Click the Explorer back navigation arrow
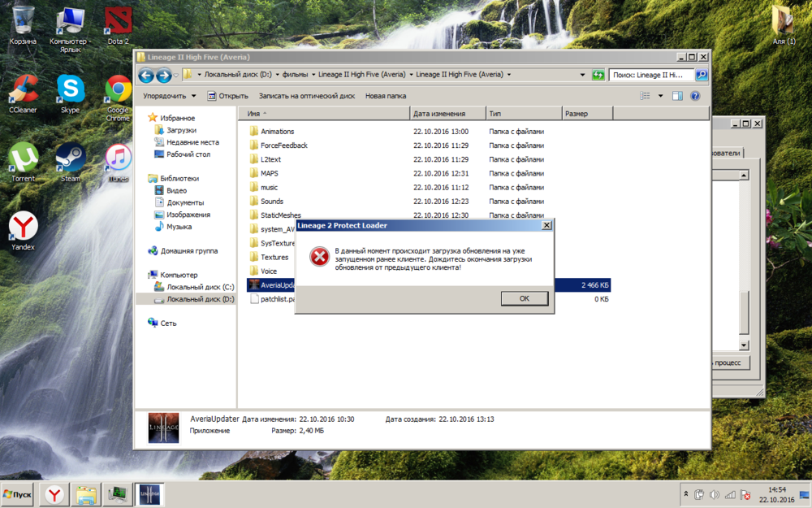Screen dimensions: 812x508 pos(146,76)
